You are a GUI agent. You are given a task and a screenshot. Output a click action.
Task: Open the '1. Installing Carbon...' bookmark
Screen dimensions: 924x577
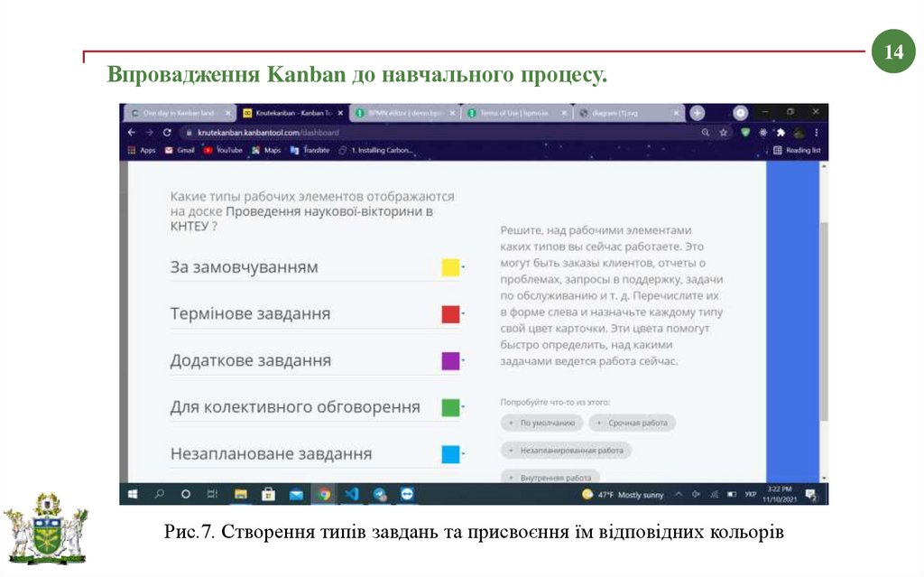376,151
